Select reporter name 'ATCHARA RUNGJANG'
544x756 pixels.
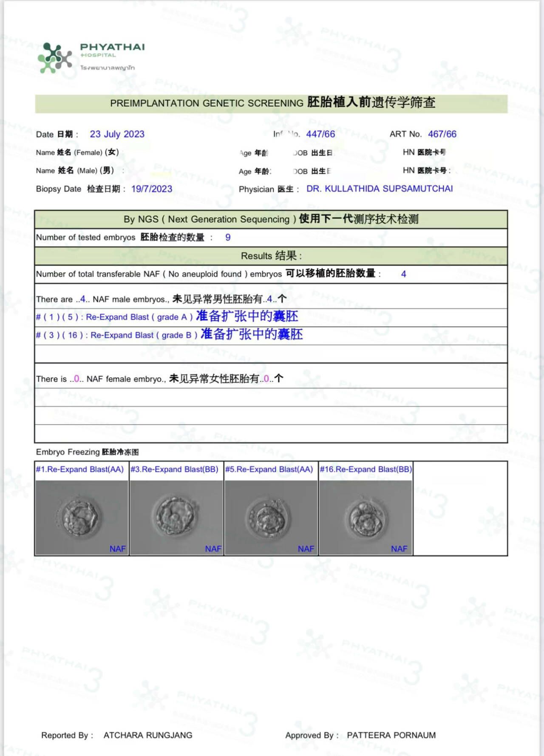[148, 735]
